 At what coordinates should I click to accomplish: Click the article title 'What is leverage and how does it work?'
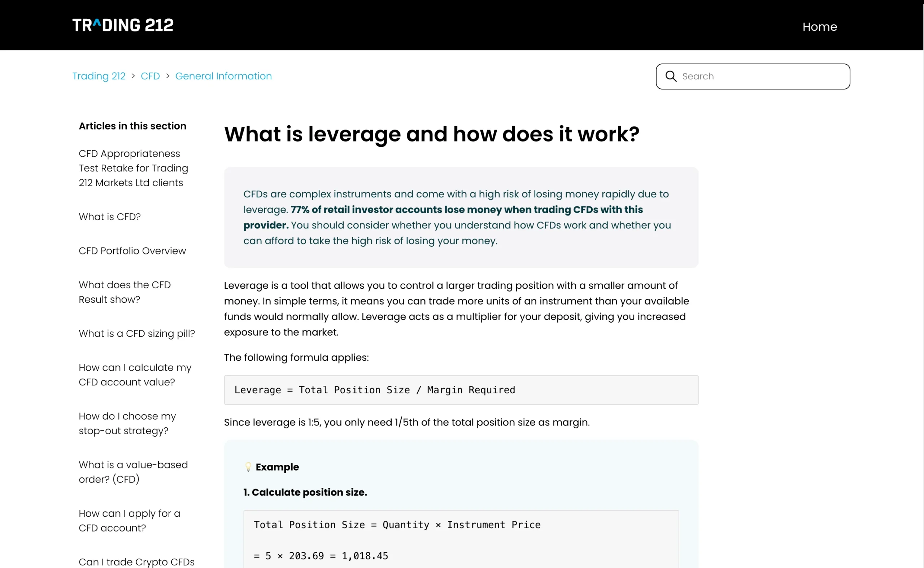pyautogui.click(x=432, y=134)
